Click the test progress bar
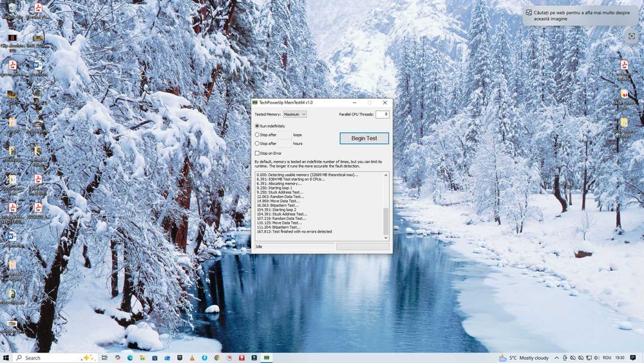Image resolution: width=644 pixels, height=363 pixels. (x=363, y=247)
